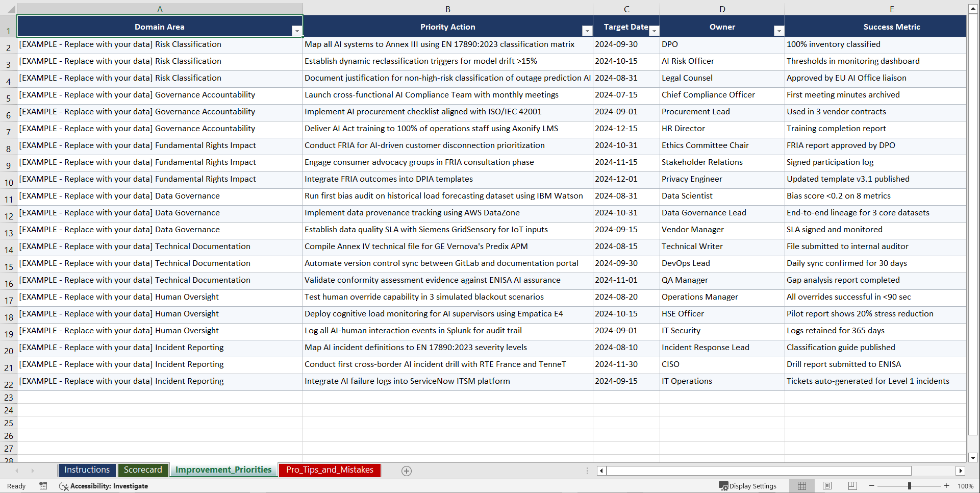
Task: Select column C header
Action: 626,9
